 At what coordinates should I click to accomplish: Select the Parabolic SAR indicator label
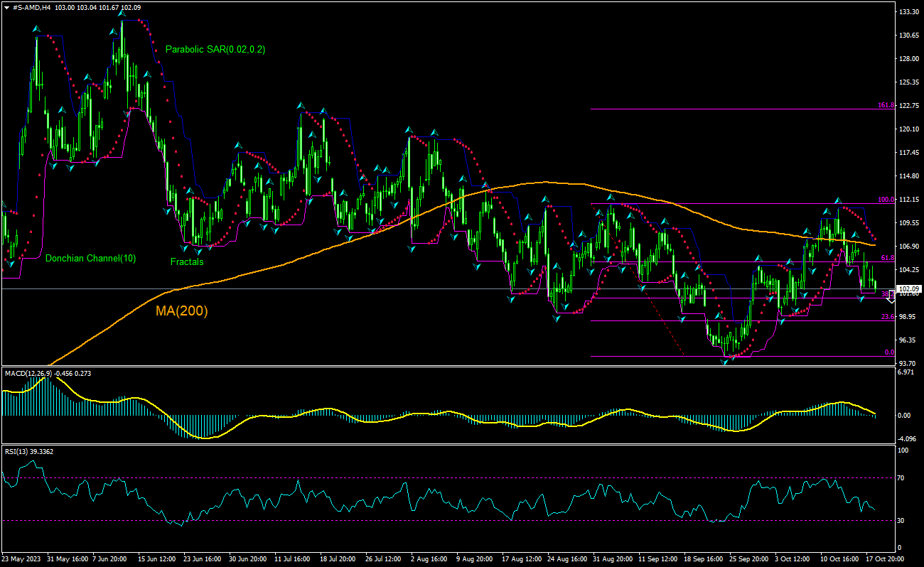pyautogui.click(x=215, y=50)
